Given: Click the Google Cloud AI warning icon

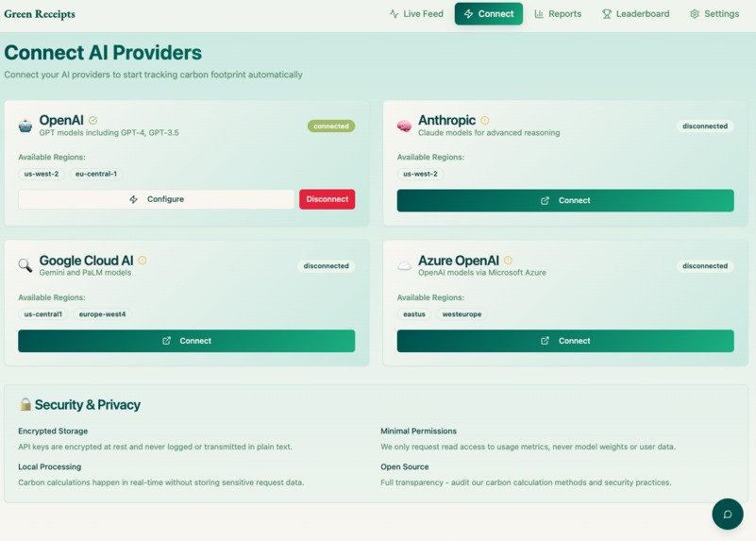Looking at the screenshot, I should 143,261.
